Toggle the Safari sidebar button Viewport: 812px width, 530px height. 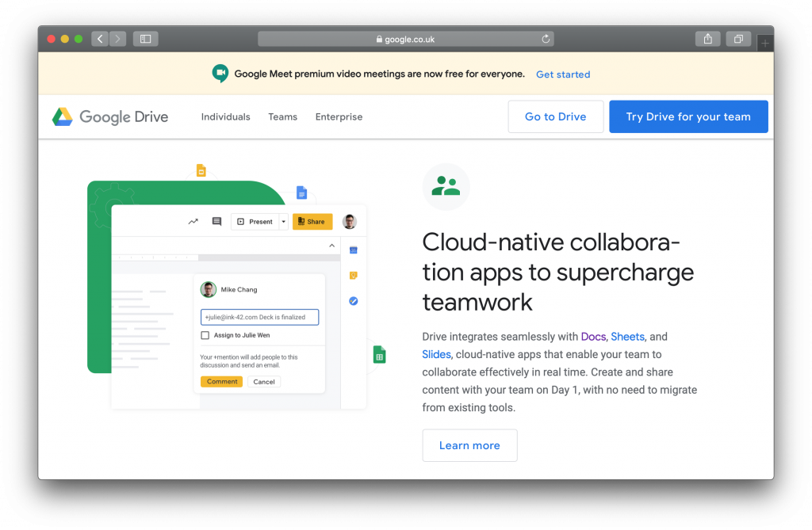click(146, 39)
